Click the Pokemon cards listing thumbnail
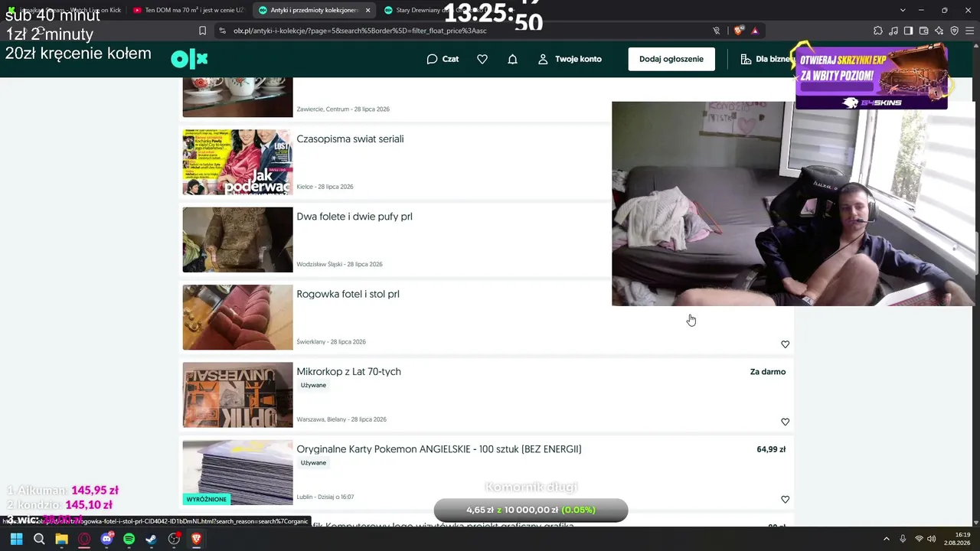Image resolution: width=980 pixels, height=551 pixels. [237, 472]
